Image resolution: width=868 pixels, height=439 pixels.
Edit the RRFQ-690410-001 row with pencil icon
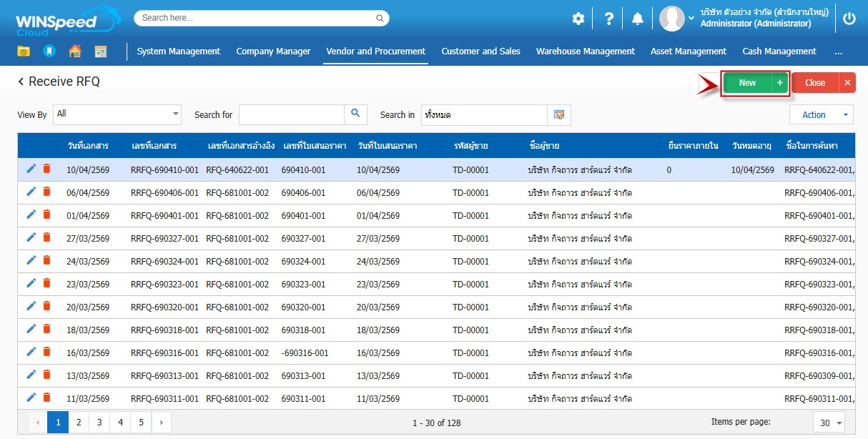[x=31, y=169]
